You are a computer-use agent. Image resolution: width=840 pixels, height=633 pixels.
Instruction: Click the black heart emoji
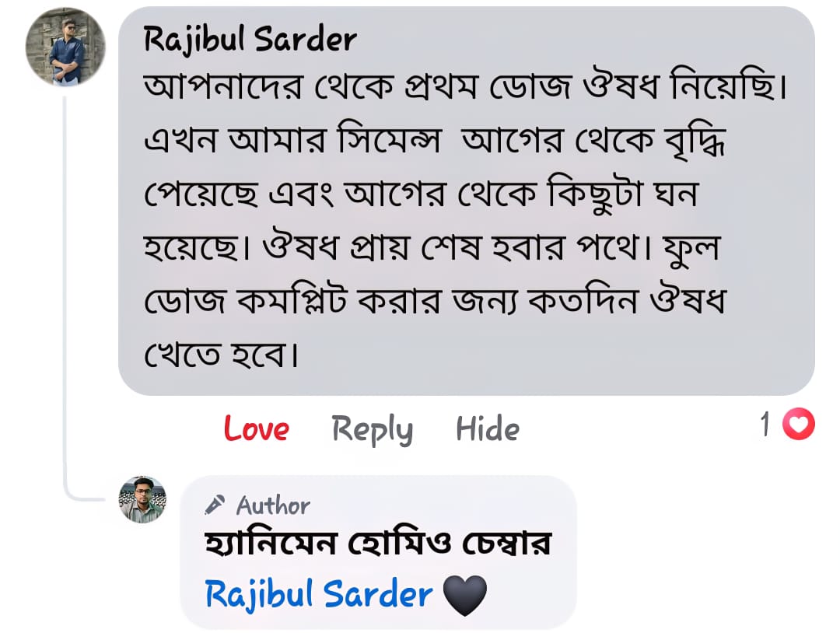coord(464,596)
